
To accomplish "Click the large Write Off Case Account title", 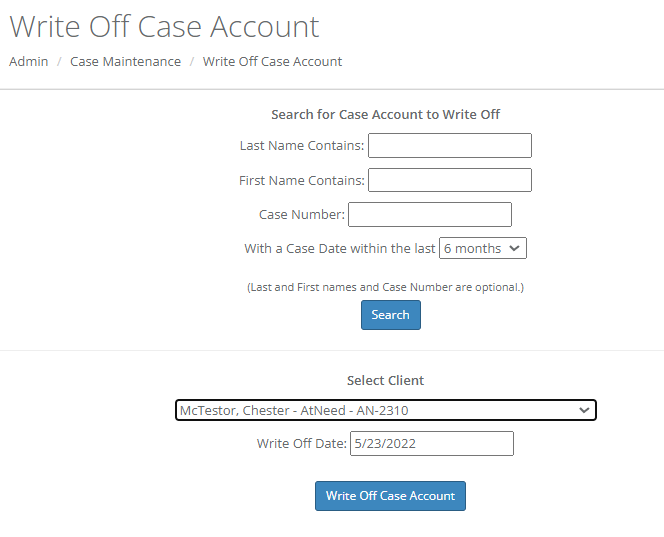I will pos(164,26).
